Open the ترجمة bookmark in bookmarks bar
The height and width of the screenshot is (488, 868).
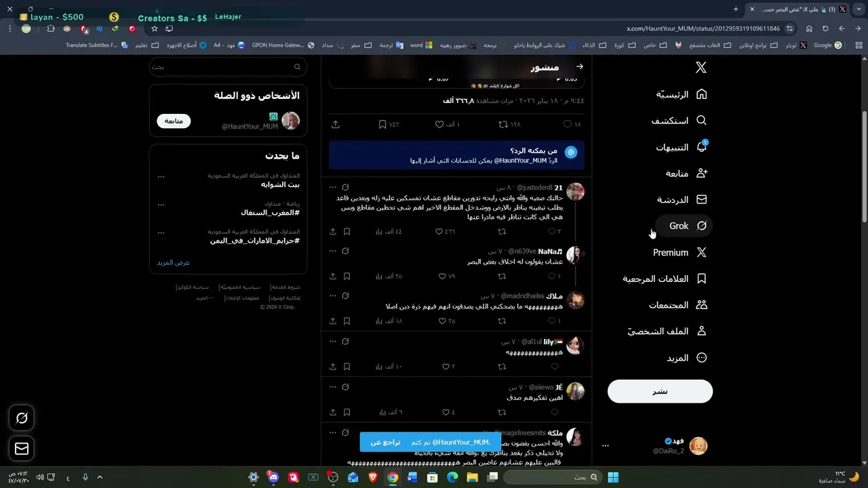pyautogui.click(x=391, y=45)
